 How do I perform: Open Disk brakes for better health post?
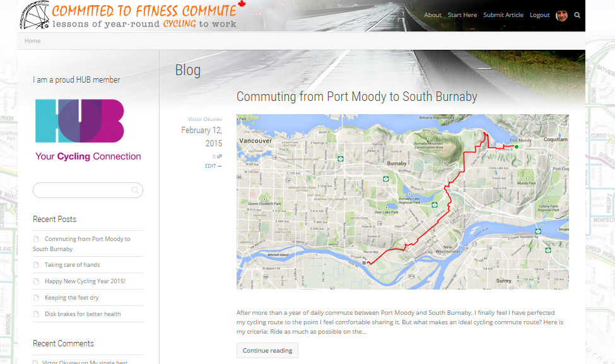coord(83,314)
